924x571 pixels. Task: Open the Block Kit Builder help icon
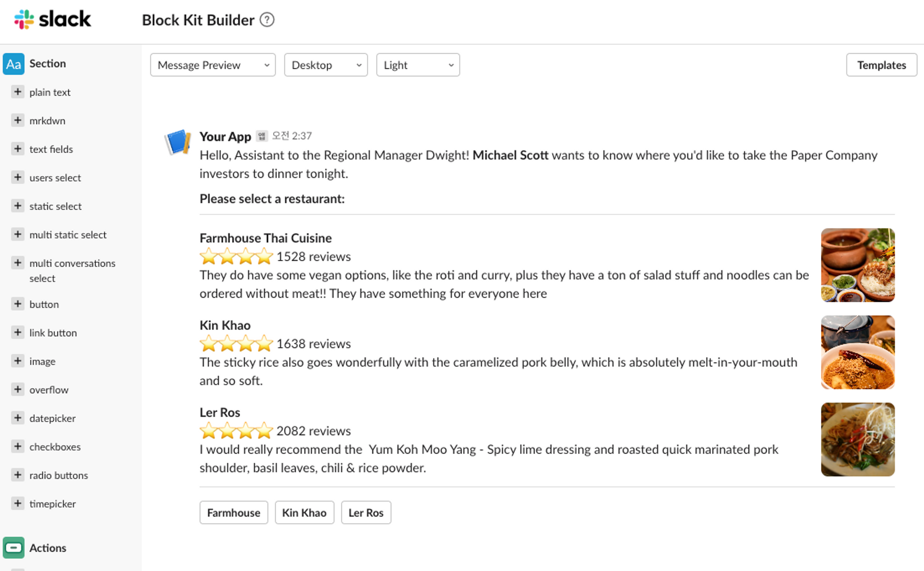pos(267,20)
